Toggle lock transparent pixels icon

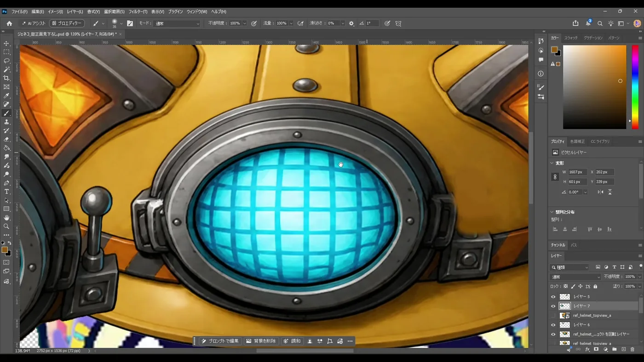[x=566, y=286]
